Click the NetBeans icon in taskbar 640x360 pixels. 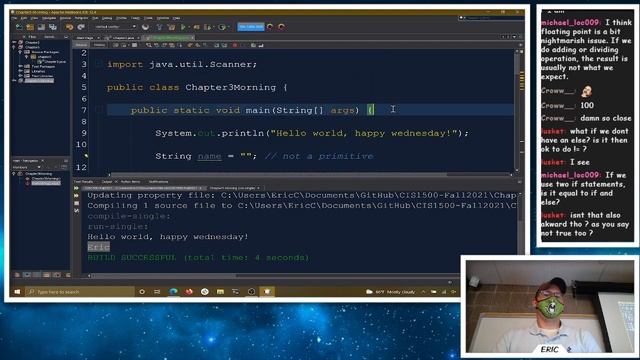coord(267,291)
